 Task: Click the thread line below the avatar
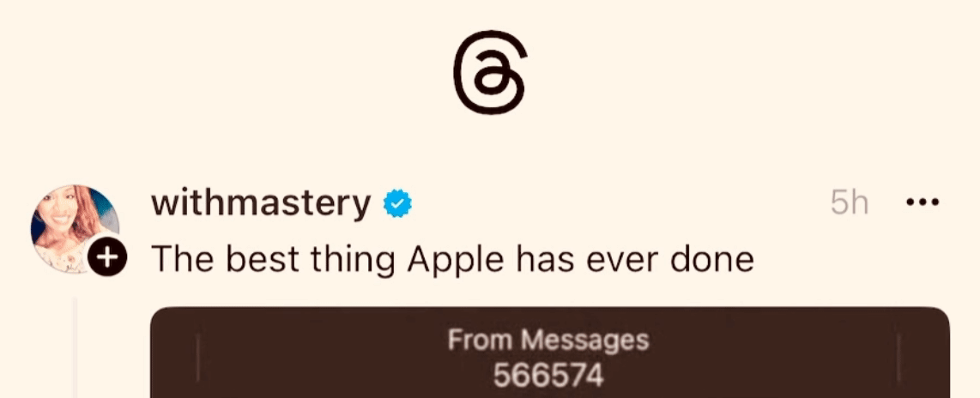coord(75,347)
